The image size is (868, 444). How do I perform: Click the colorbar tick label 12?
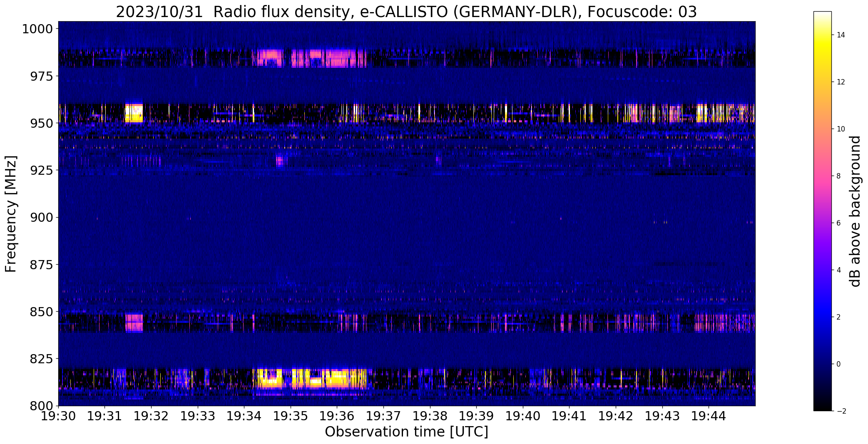841,82
